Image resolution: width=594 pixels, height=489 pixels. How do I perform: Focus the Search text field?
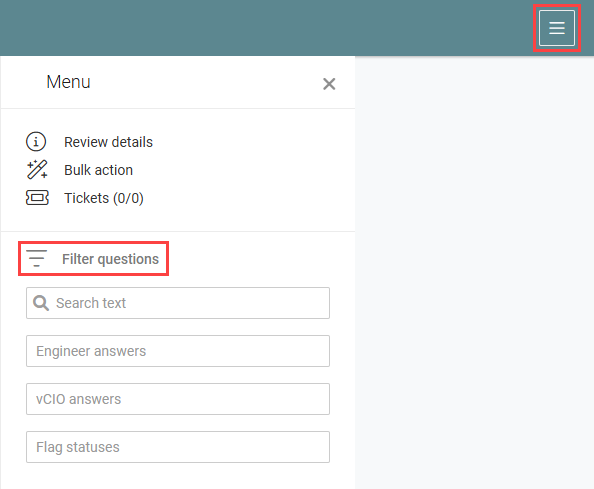click(178, 303)
